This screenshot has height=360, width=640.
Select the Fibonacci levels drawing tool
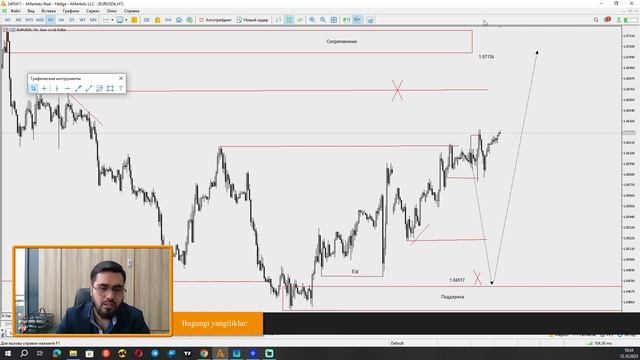(x=99, y=88)
